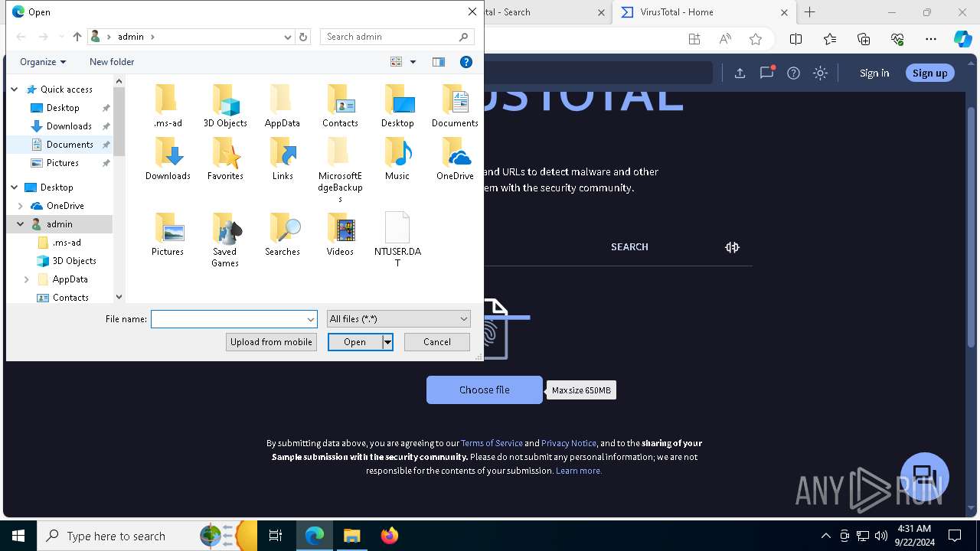
Task: Open Edge settings and more menu
Action: (931, 39)
